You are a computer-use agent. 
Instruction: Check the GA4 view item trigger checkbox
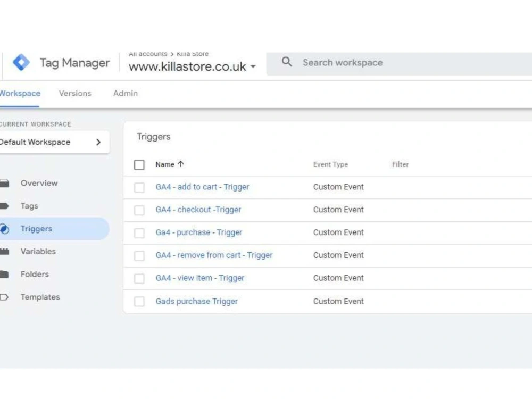coord(139,278)
